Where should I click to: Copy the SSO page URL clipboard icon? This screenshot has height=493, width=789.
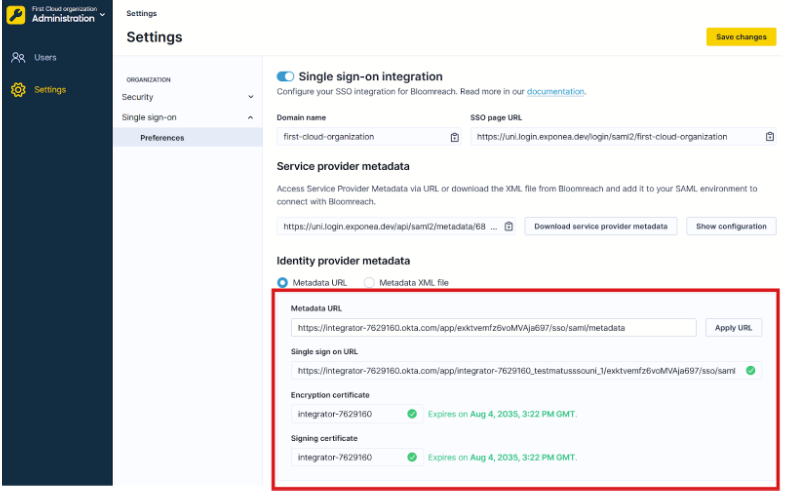[x=770, y=137]
